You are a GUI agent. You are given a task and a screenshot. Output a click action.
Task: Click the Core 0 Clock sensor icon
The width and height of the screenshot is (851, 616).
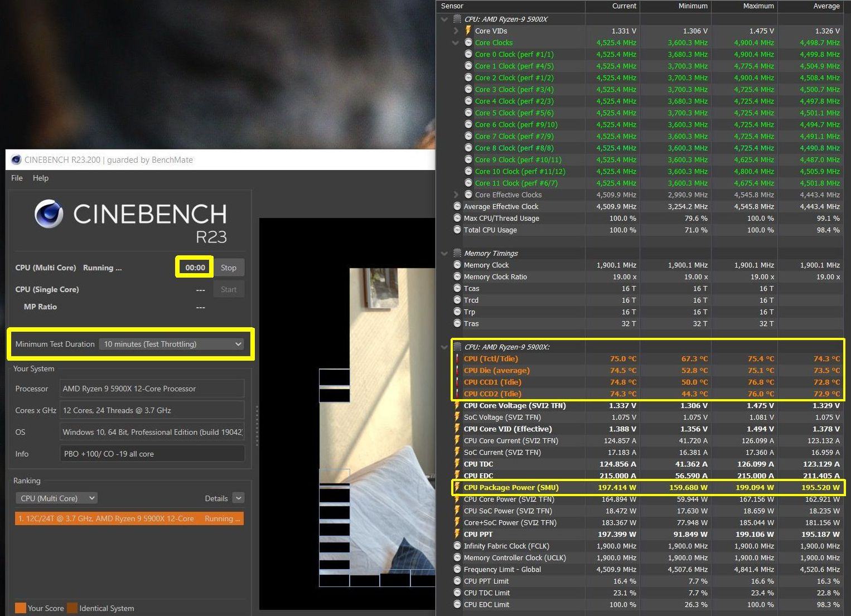coord(468,54)
